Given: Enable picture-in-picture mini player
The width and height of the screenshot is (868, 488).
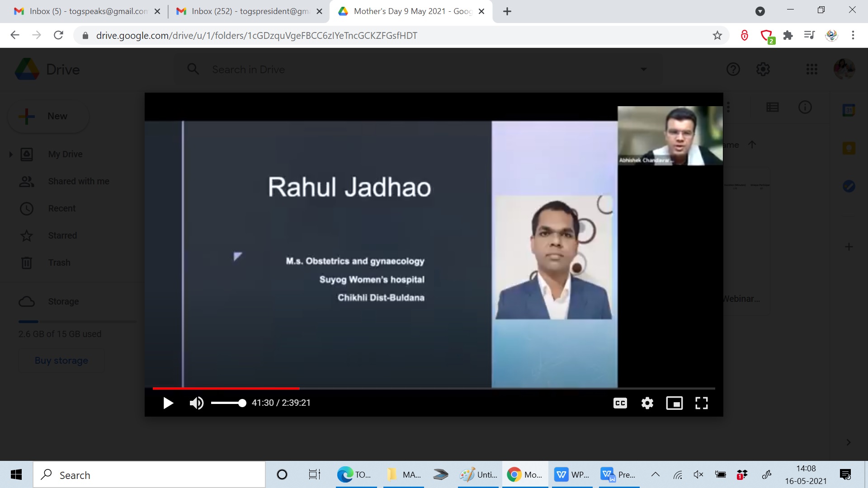Looking at the screenshot, I should click(675, 403).
